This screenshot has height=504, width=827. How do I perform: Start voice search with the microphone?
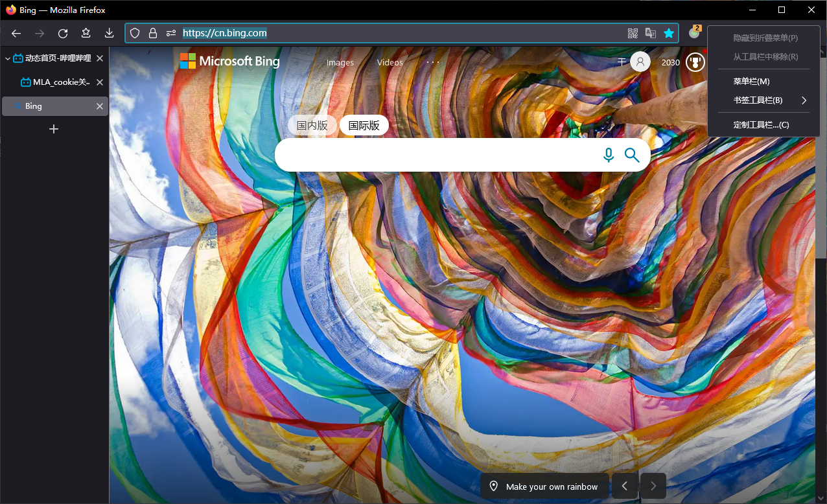(x=608, y=155)
